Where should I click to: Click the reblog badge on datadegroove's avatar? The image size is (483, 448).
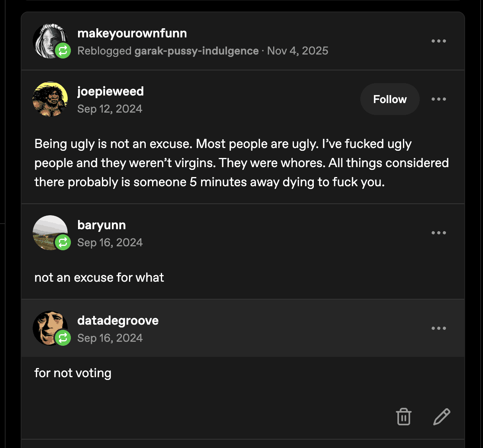63,338
